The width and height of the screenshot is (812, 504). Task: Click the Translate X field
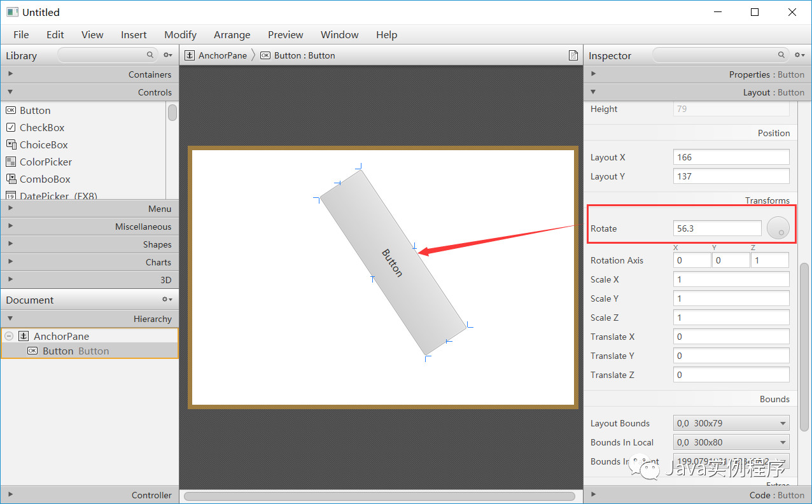pyautogui.click(x=731, y=337)
